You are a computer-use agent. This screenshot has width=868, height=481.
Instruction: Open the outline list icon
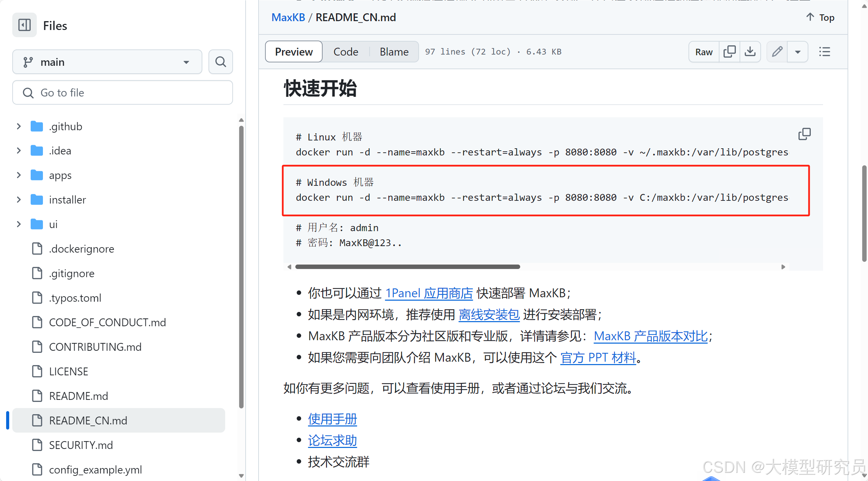[824, 52]
